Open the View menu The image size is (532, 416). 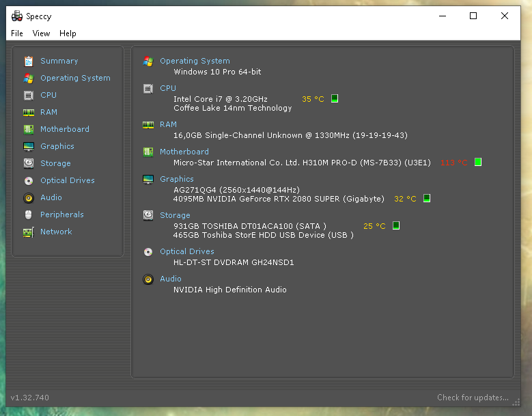click(42, 33)
